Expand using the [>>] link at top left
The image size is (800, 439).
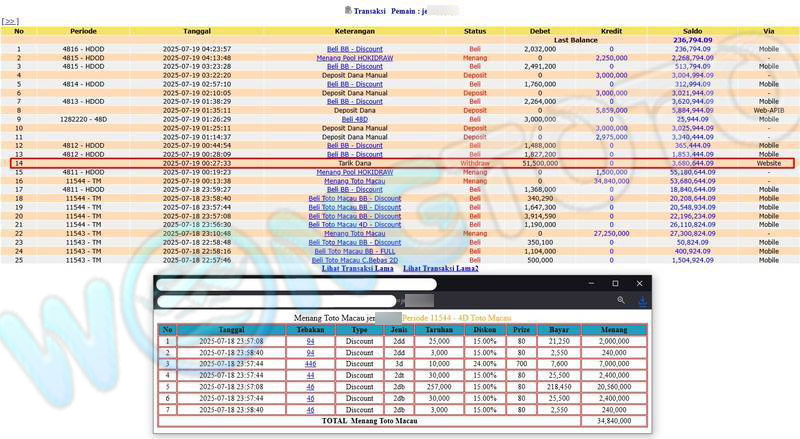pyautogui.click(x=11, y=19)
